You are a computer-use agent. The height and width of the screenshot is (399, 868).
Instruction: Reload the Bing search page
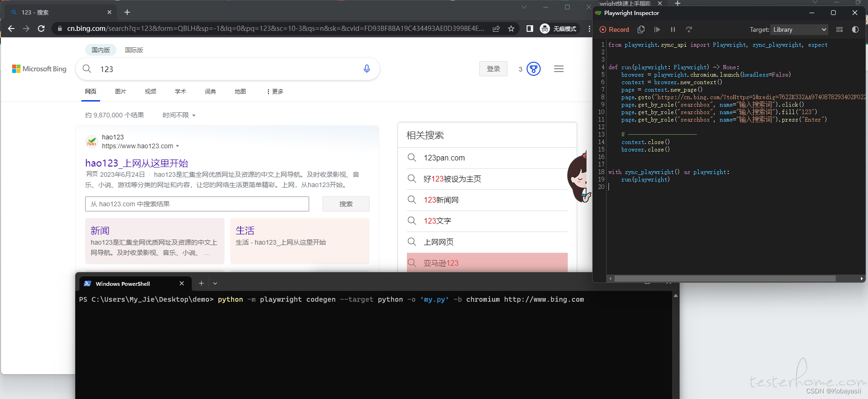41,29
